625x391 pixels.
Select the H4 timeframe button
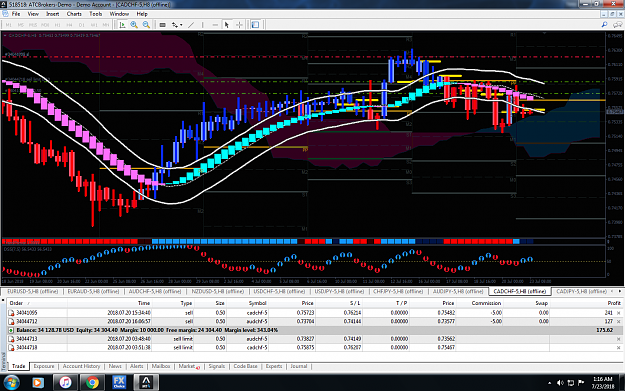(69, 25)
